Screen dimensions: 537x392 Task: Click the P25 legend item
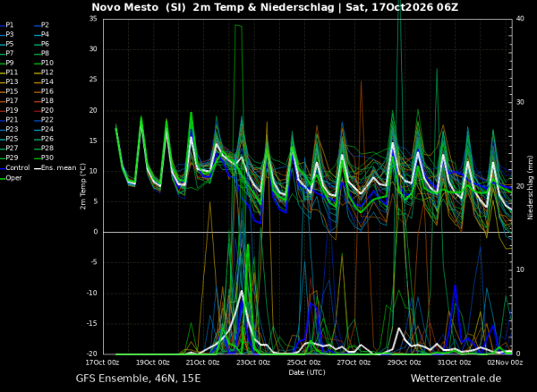(9, 139)
